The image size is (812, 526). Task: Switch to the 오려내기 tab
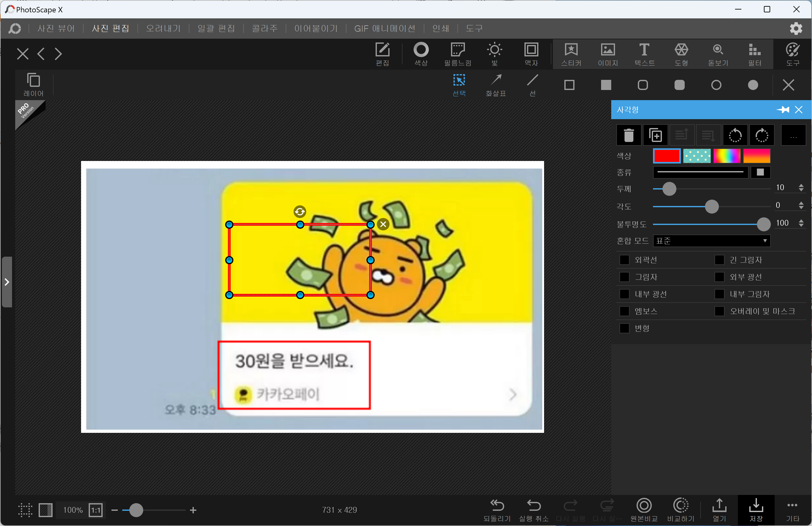pyautogui.click(x=163, y=28)
